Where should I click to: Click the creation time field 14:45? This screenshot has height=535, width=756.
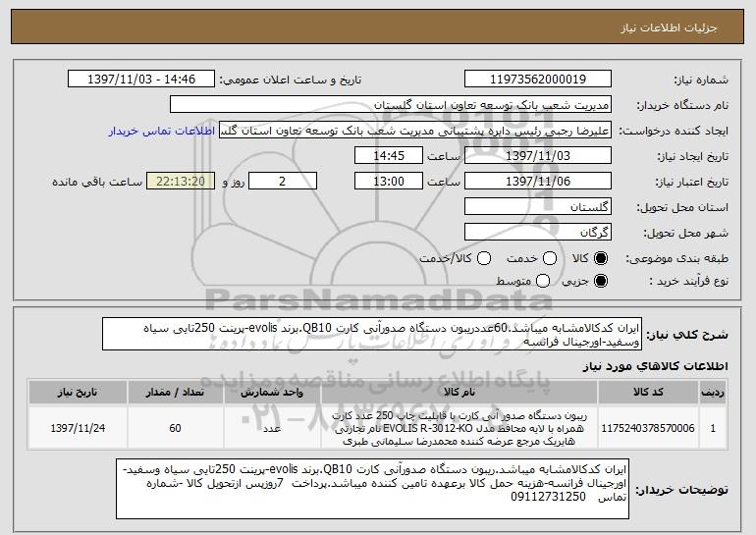tap(389, 156)
